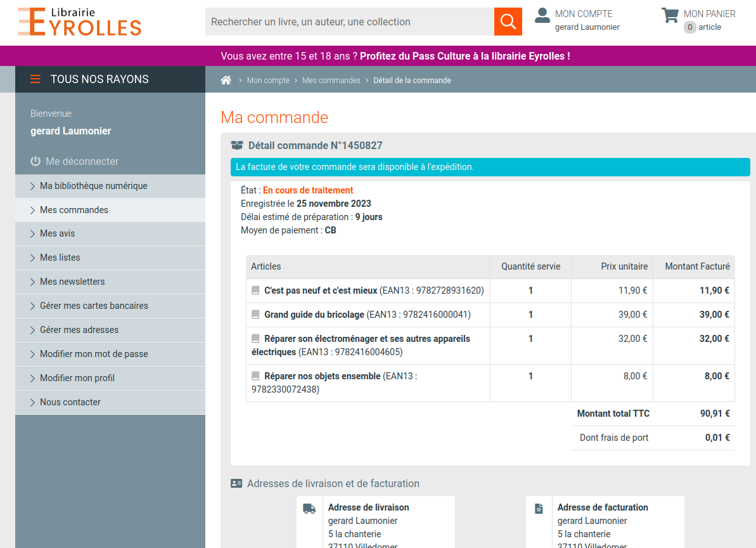Click the billing address document icon
This screenshot has height=548, width=756.
(539, 508)
